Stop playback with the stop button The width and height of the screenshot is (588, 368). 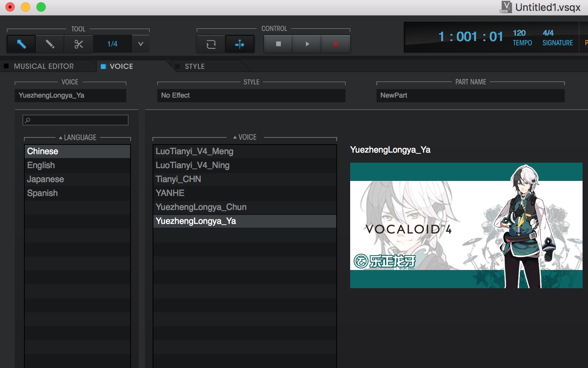279,44
